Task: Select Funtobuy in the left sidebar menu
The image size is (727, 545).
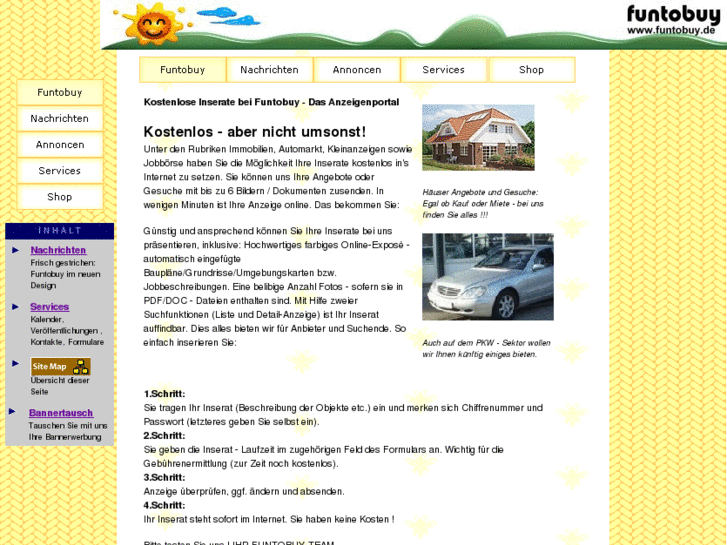Action: tap(60, 92)
